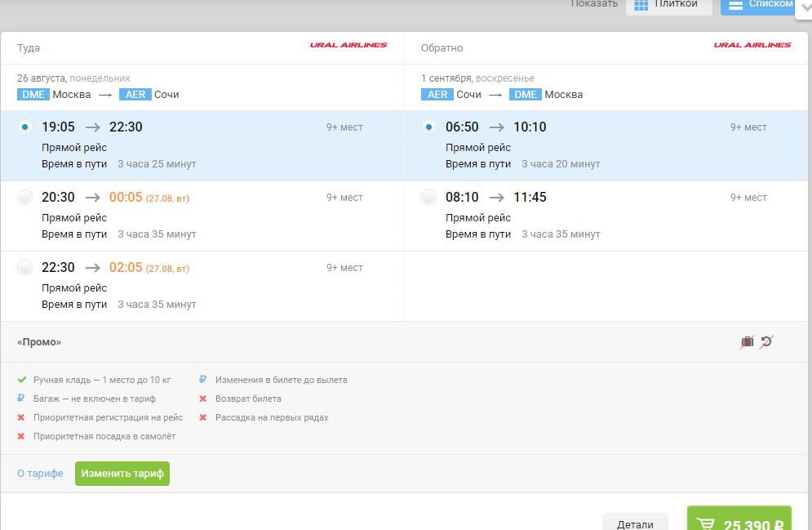Click the outbound Ural Airlines logo

(x=348, y=46)
